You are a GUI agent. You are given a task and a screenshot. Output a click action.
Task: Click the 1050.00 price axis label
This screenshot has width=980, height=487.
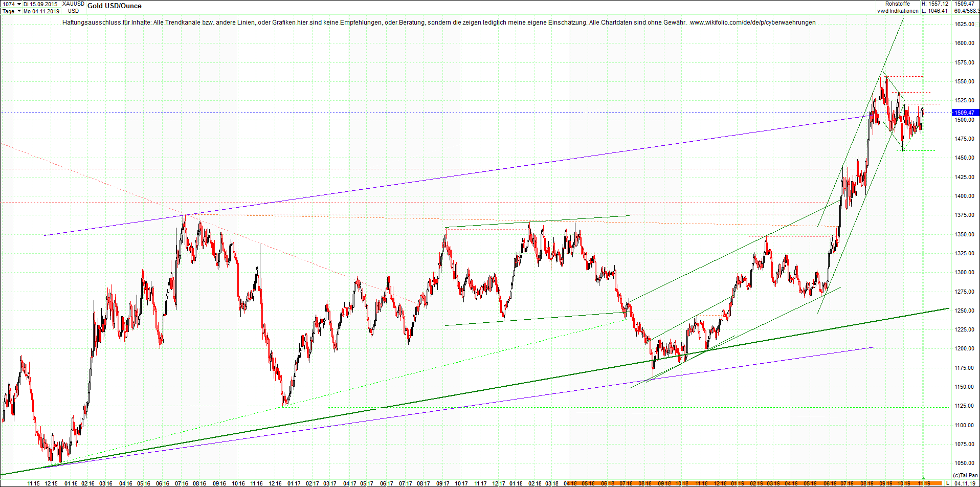coord(964,463)
